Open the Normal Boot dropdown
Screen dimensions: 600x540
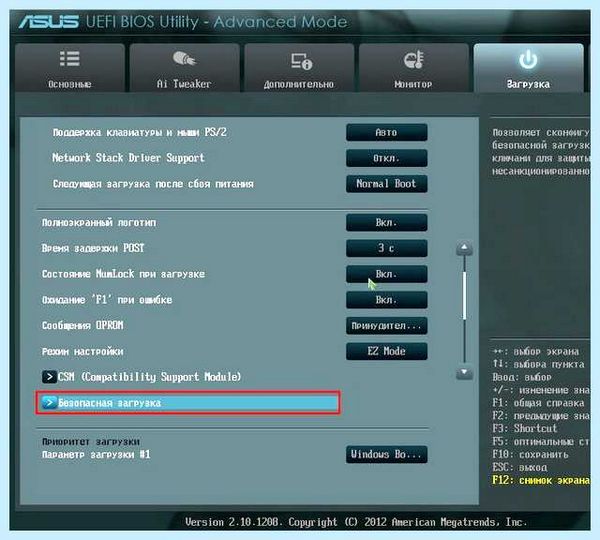point(386,184)
